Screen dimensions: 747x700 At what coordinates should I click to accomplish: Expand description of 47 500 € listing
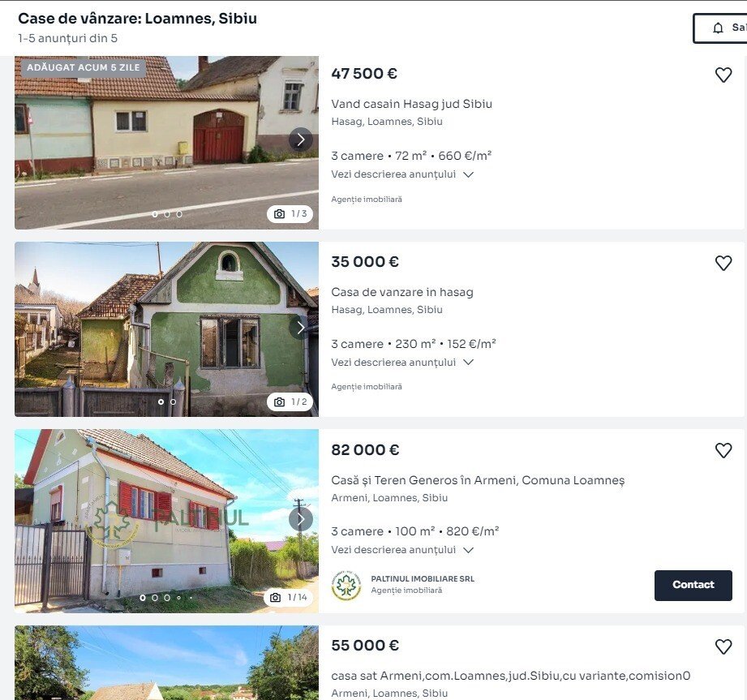click(x=402, y=174)
